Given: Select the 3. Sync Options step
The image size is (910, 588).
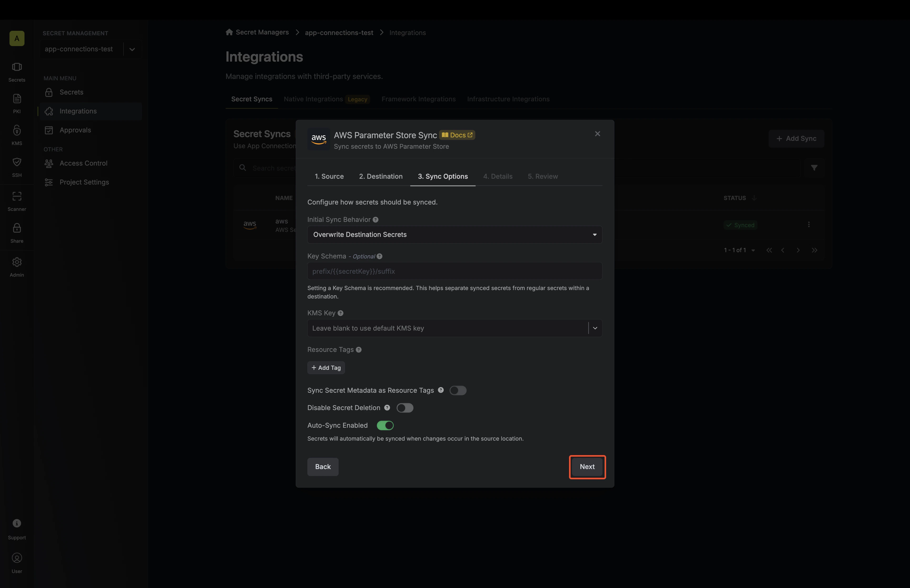Looking at the screenshot, I should (443, 176).
